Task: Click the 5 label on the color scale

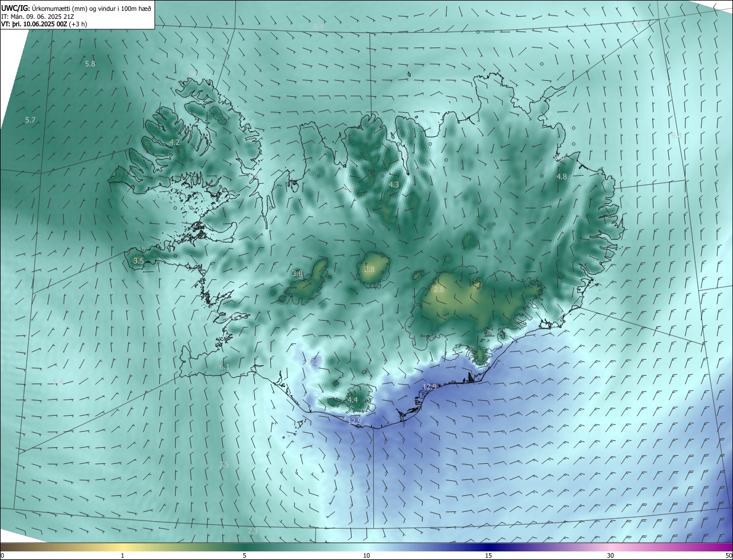Action: 245,556
